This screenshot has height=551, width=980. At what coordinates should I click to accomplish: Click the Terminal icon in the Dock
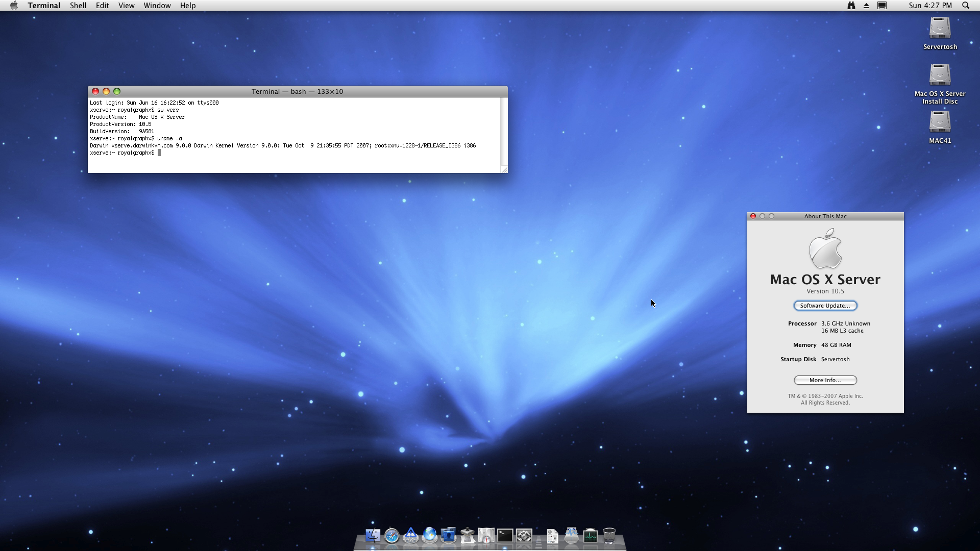pyautogui.click(x=505, y=536)
